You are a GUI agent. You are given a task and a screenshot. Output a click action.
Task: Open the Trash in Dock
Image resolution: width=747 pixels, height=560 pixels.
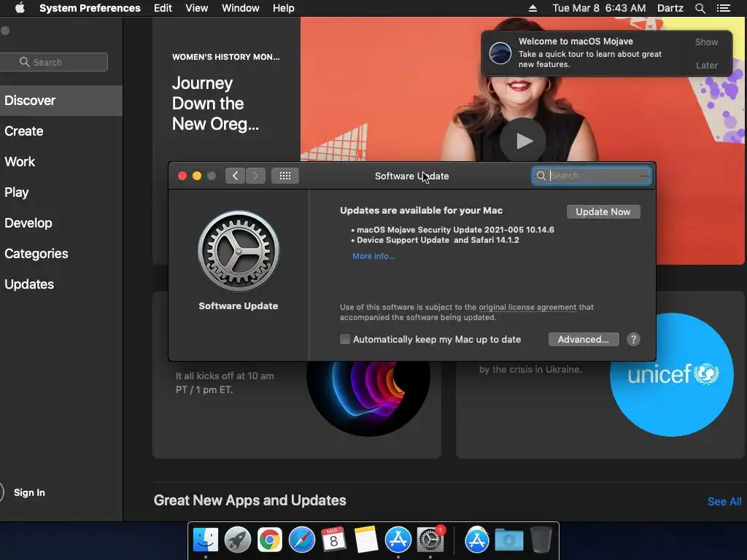coord(541,540)
